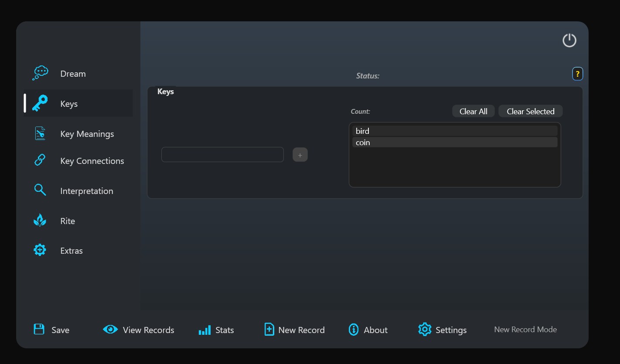
Task: Select the "coin" key in list
Action: coord(455,142)
